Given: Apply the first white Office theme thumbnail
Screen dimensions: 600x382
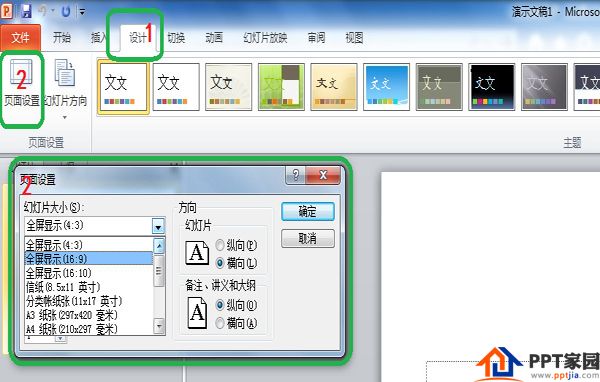Looking at the screenshot, I should click(x=123, y=87).
